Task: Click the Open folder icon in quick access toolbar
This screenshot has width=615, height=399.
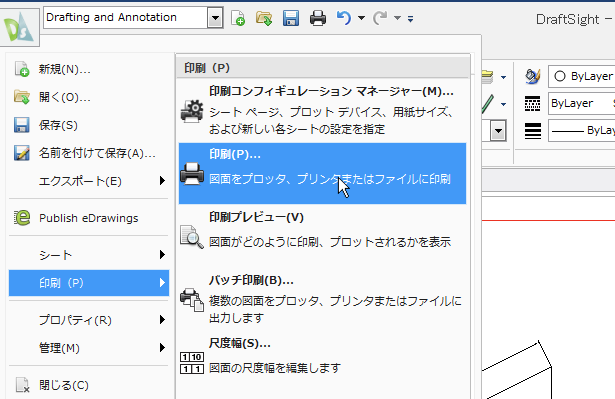Action: (x=264, y=18)
